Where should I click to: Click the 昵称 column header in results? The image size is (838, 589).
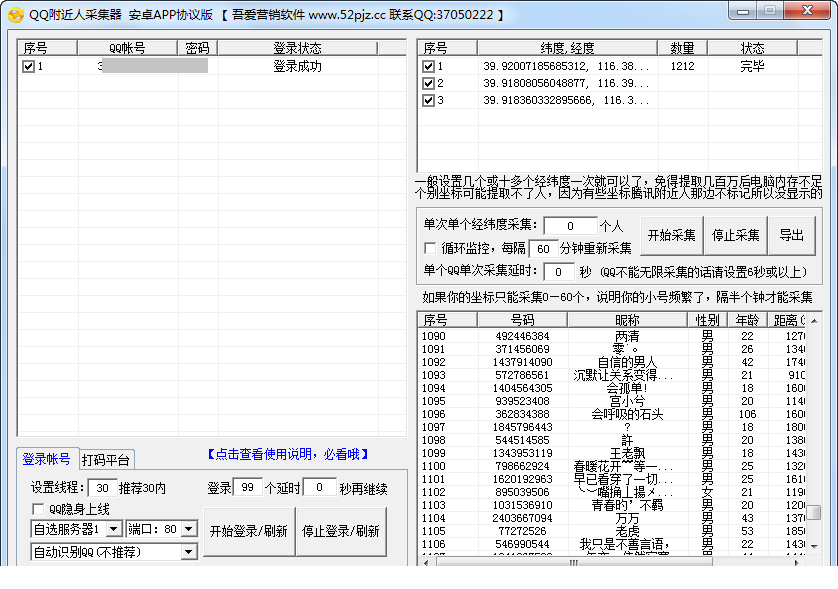627,320
